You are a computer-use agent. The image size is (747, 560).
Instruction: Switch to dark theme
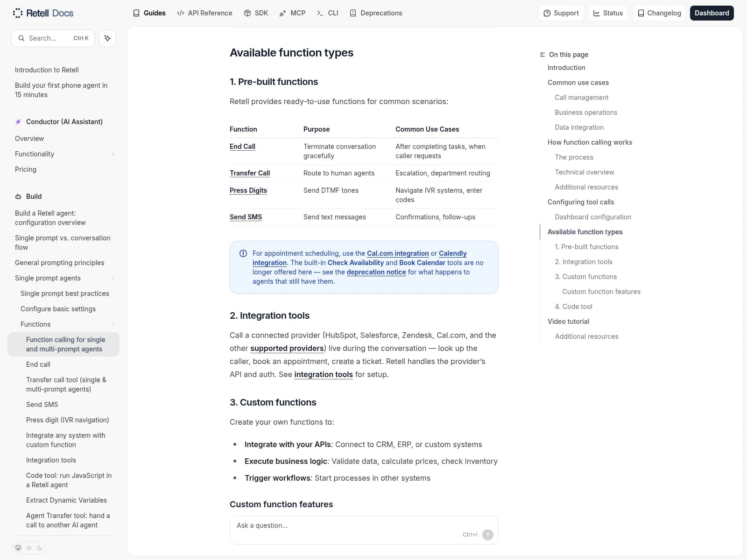(x=40, y=548)
